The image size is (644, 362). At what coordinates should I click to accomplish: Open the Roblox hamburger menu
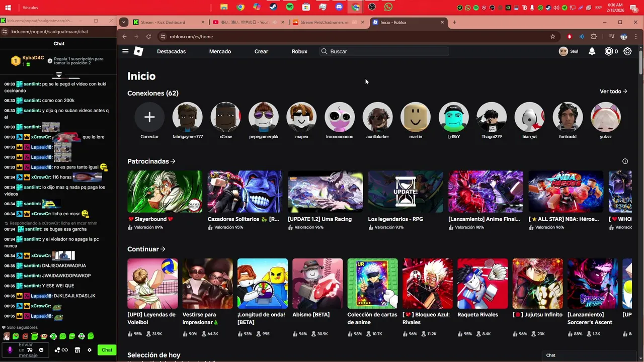tap(125, 51)
